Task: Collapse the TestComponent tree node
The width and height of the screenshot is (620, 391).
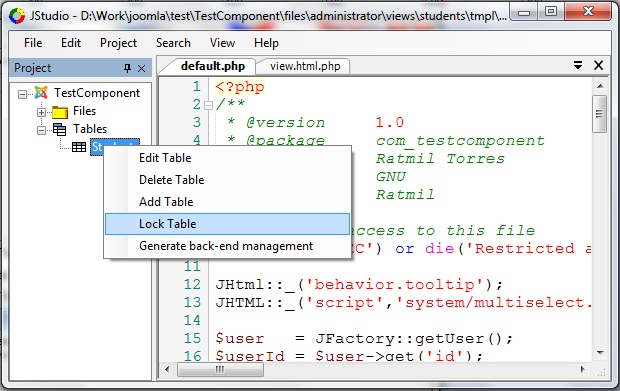Action: click(x=22, y=94)
